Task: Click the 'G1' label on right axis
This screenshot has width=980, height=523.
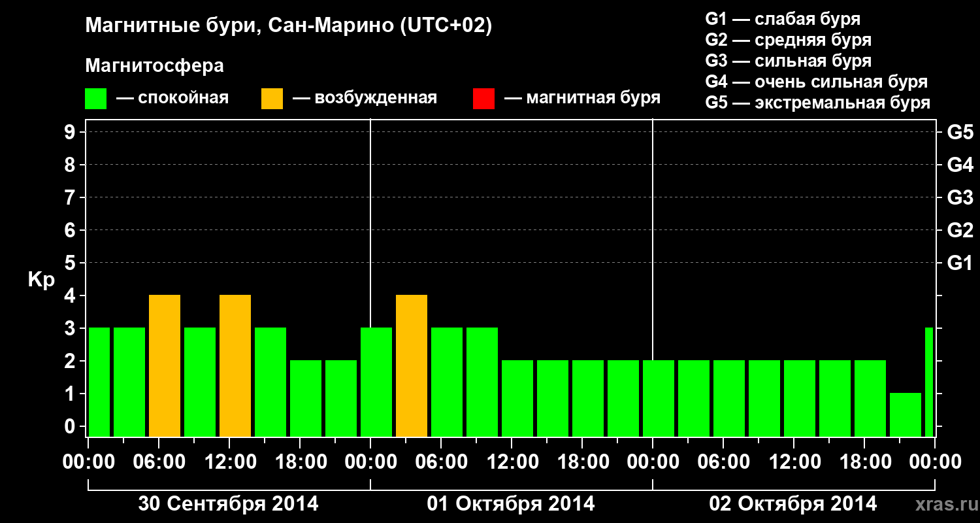Action: click(960, 263)
